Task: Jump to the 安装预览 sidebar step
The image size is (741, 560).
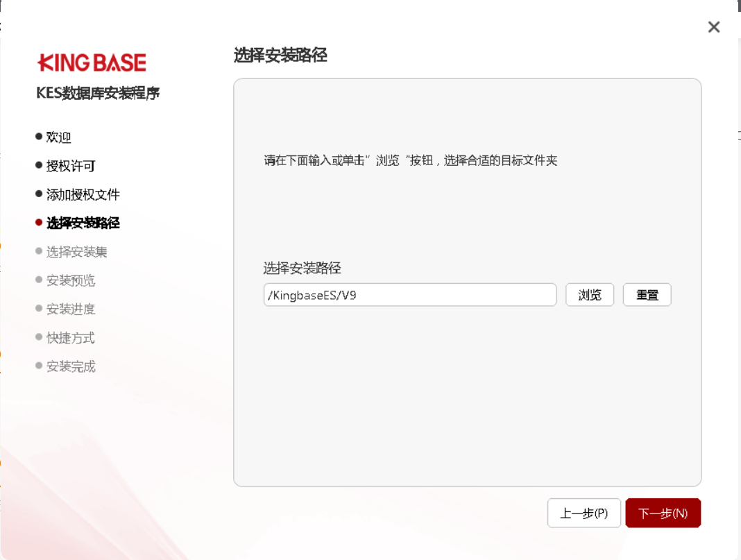Action: [x=71, y=280]
